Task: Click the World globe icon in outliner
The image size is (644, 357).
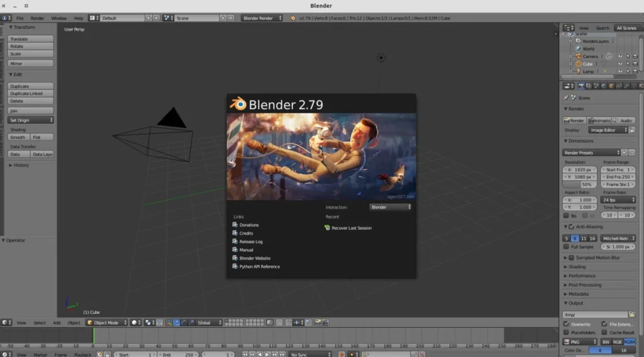Action: [579, 48]
